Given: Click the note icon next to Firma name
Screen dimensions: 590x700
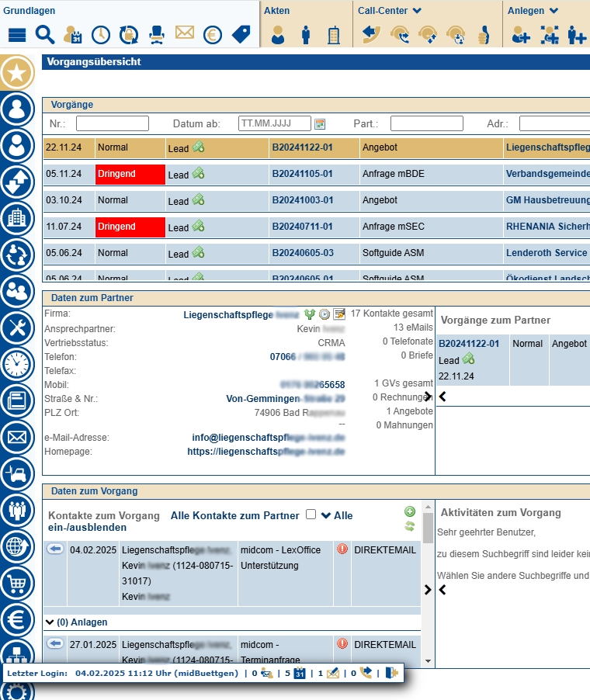Looking at the screenshot, I should pyautogui.click(x=339, y=314).
